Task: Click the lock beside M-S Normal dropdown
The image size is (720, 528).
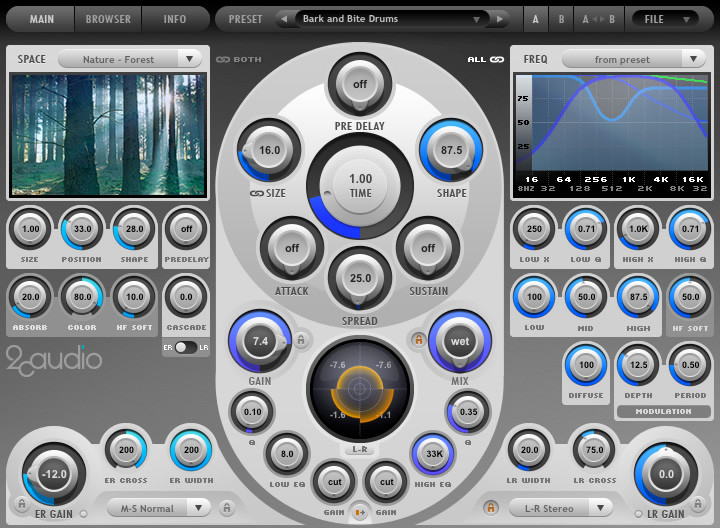Action: (x=227, y=508)
